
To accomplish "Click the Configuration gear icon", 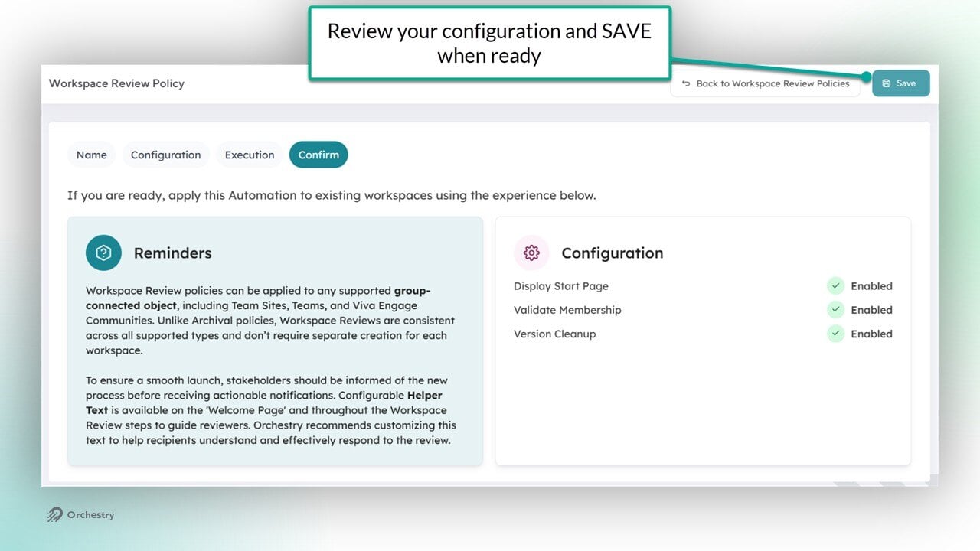I will [x=531, y=253].
